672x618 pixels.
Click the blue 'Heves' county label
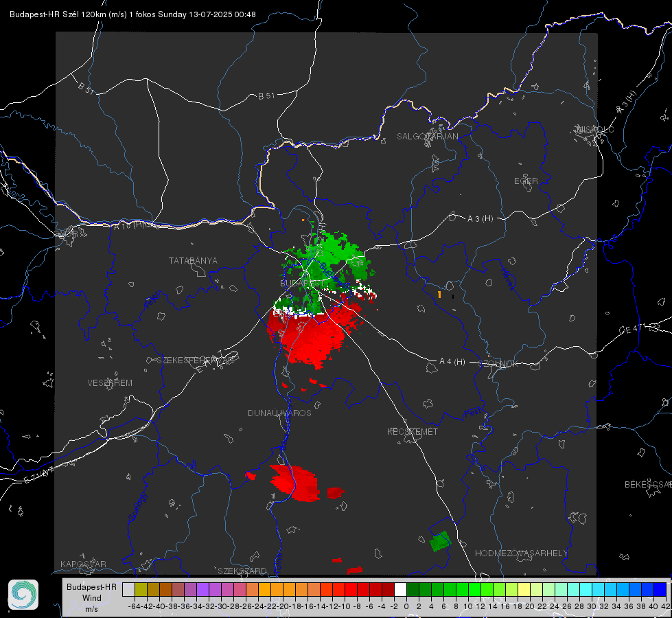507,279
